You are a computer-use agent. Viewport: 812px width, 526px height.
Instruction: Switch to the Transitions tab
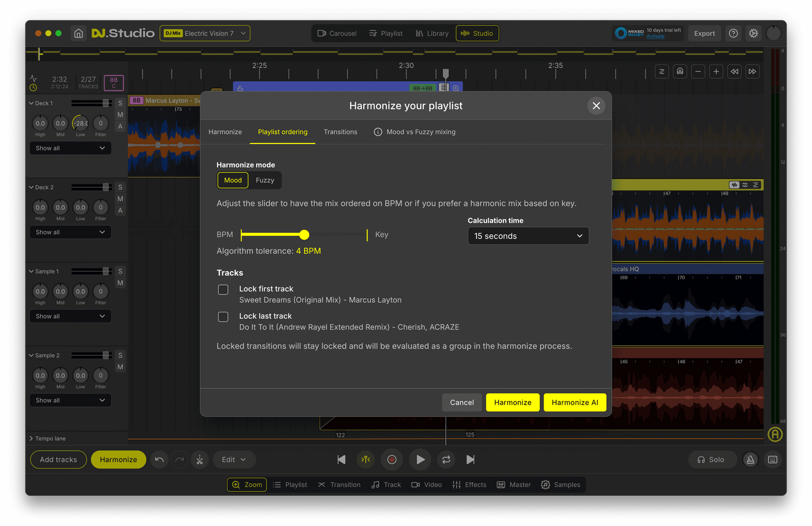[x=340, y=132]
